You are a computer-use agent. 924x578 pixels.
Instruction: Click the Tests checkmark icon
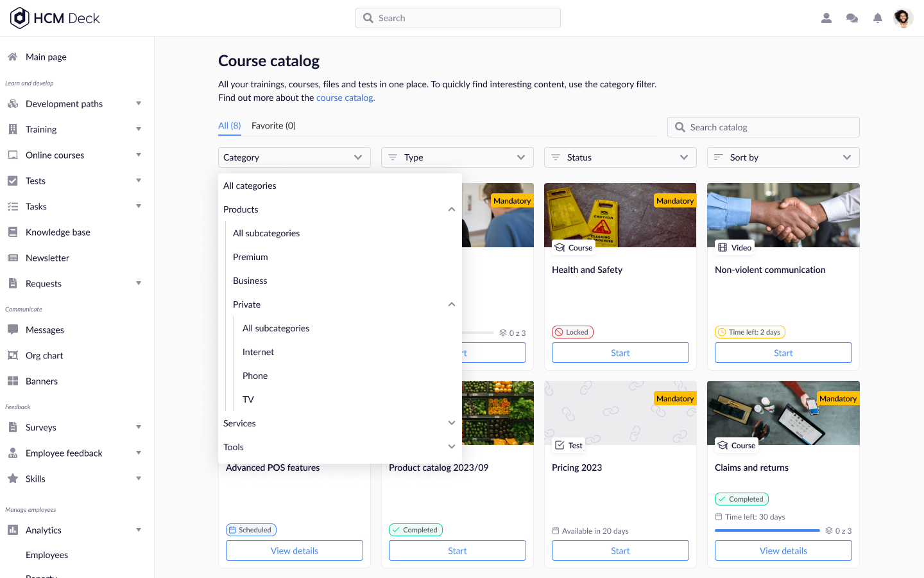(12, 180)
